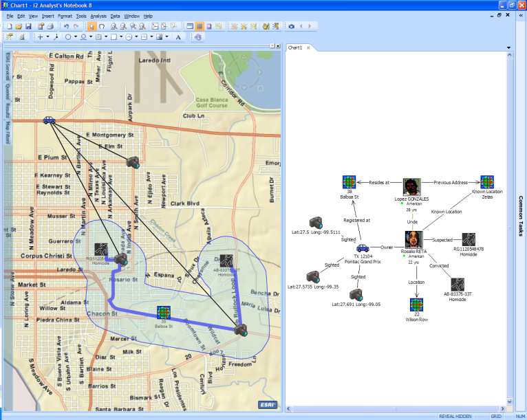Select the 38 Balboa St location icon in chart
This screenshot has height=420, width=527.
point(349,182)
